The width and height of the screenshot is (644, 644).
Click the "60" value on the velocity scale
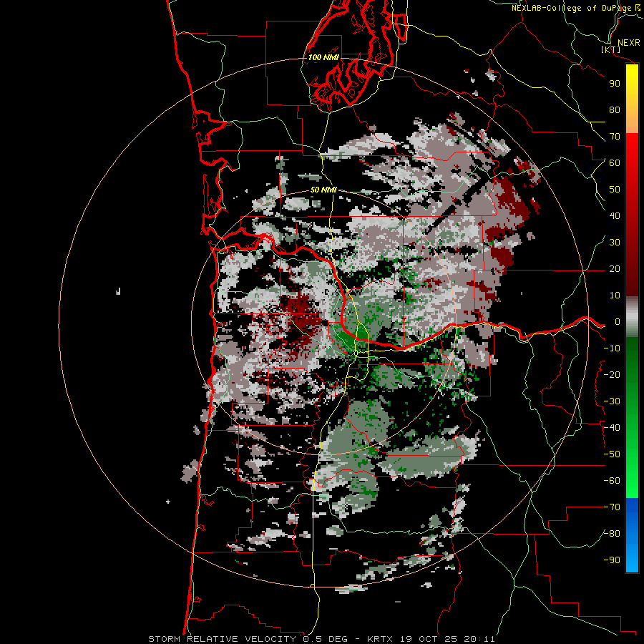coord(615,162)
